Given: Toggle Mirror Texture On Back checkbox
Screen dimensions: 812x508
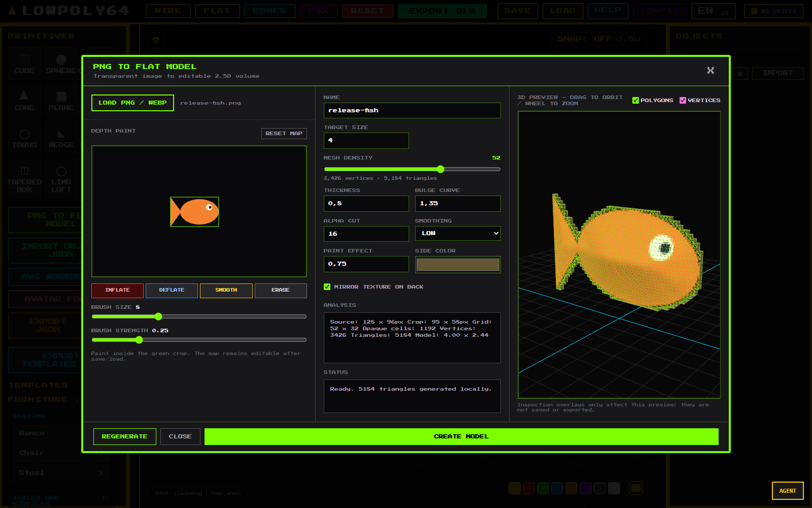Looking at the screenshot, I should pyautogui.click(x=327, y=287).
